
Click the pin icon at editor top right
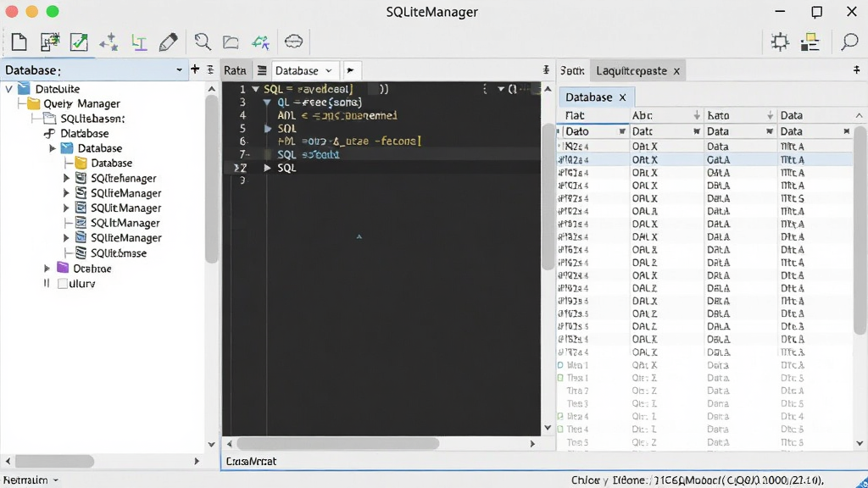pyautogui.click(x=546, y=69)
